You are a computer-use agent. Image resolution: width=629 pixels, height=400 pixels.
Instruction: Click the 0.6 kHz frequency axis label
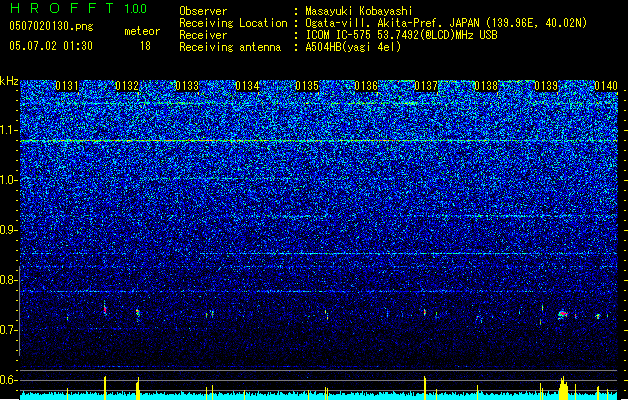[x=8, y=380]
